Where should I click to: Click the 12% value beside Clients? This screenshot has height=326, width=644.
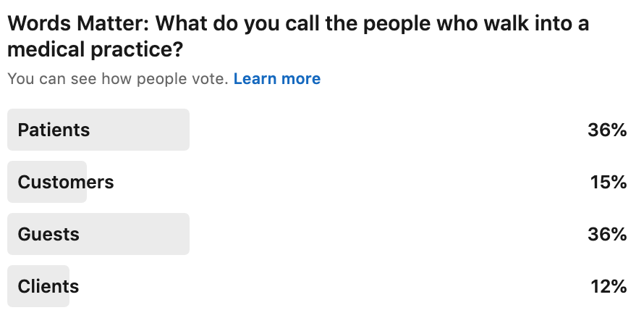(x=609, y=286)
